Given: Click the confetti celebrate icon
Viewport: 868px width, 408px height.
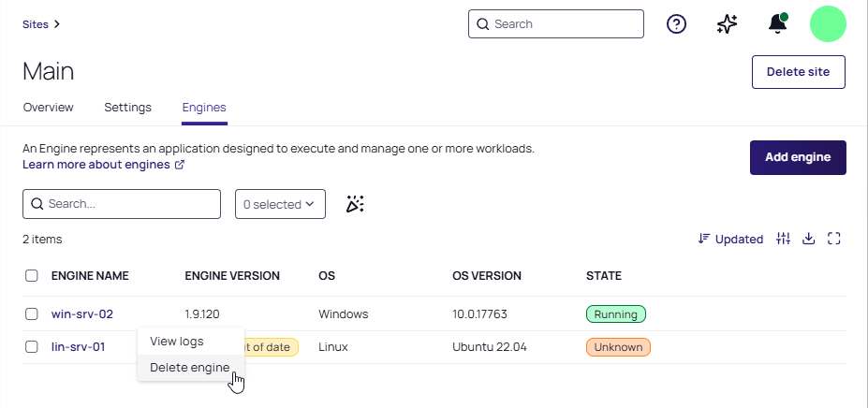Looking at the screenshot, I should click(x=355, y=204).
